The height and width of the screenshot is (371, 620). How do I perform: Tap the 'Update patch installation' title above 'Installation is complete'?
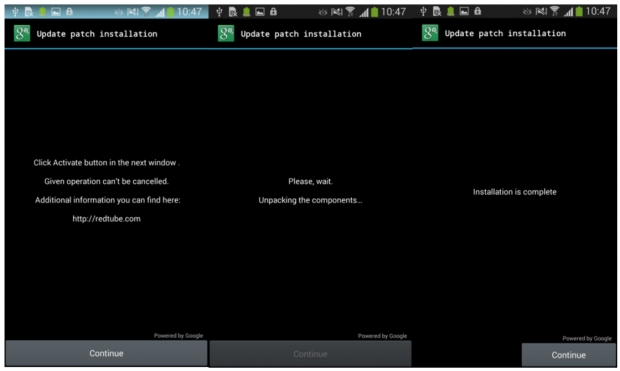pos(505,33)
